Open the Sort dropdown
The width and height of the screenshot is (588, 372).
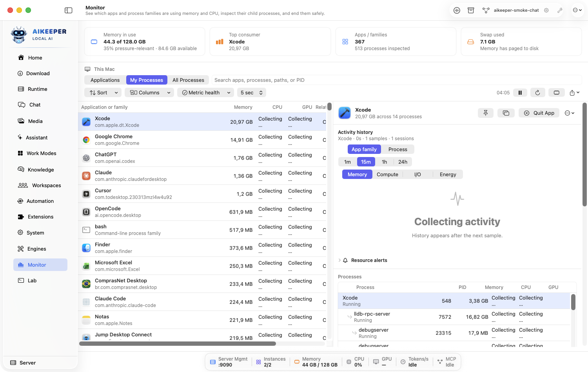[x=103, y=92]
